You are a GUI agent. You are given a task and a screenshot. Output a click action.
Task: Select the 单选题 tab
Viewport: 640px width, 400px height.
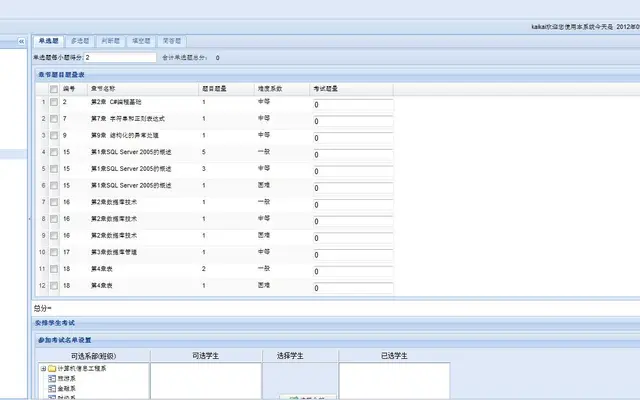coord(49,41)
